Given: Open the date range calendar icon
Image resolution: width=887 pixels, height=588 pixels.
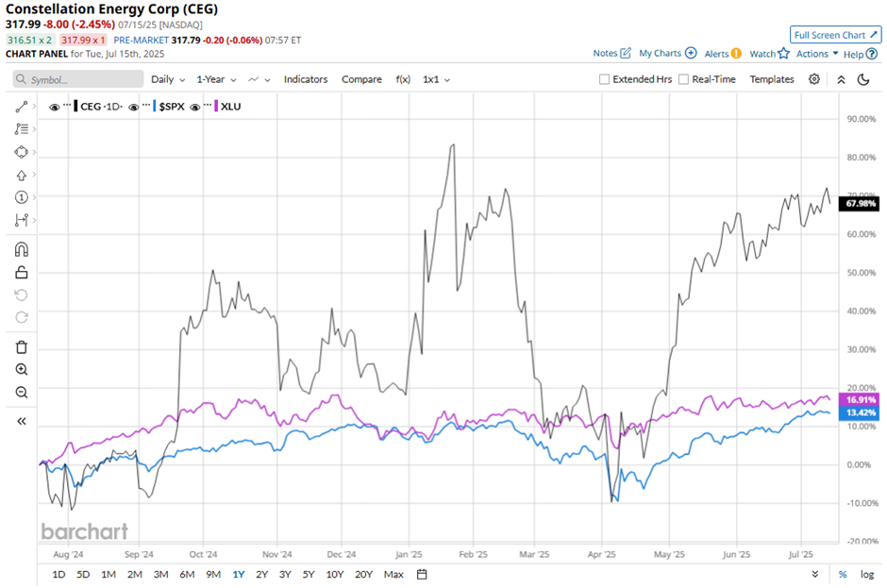Looking at the screenshot, I should click(x=422, y=575).
